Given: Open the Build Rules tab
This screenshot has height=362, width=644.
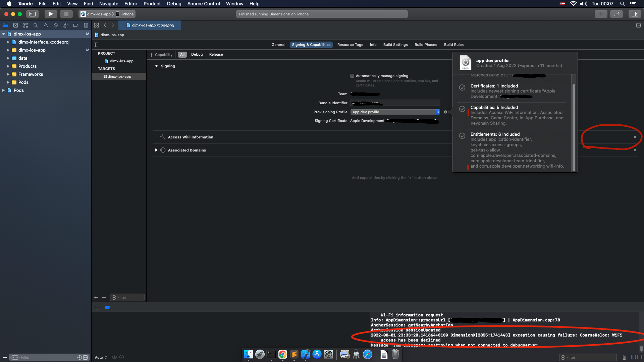Looking at the screenshot, I should tap(454, 45).
